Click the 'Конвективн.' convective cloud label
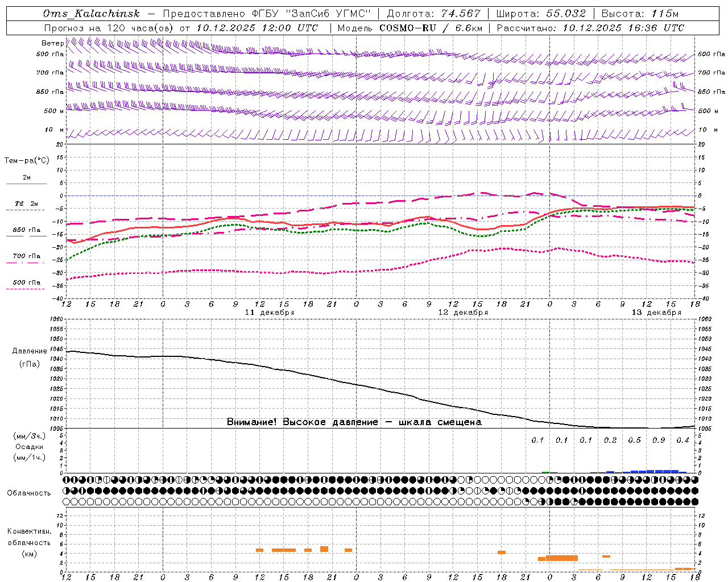 30,531
